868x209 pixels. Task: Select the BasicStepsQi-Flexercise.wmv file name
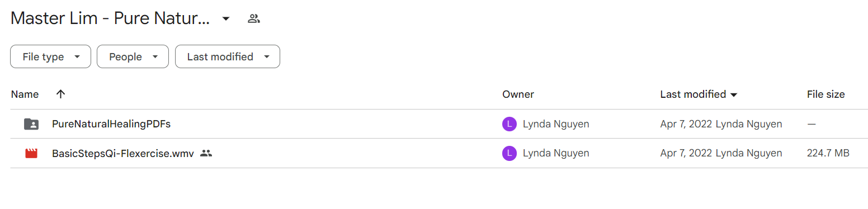coord(123,153)
